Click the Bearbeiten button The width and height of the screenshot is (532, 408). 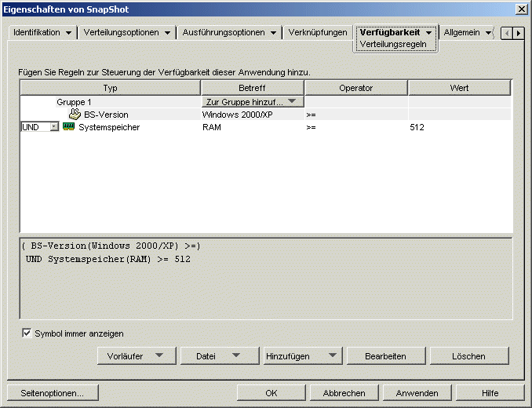click(x=385, y=356)
